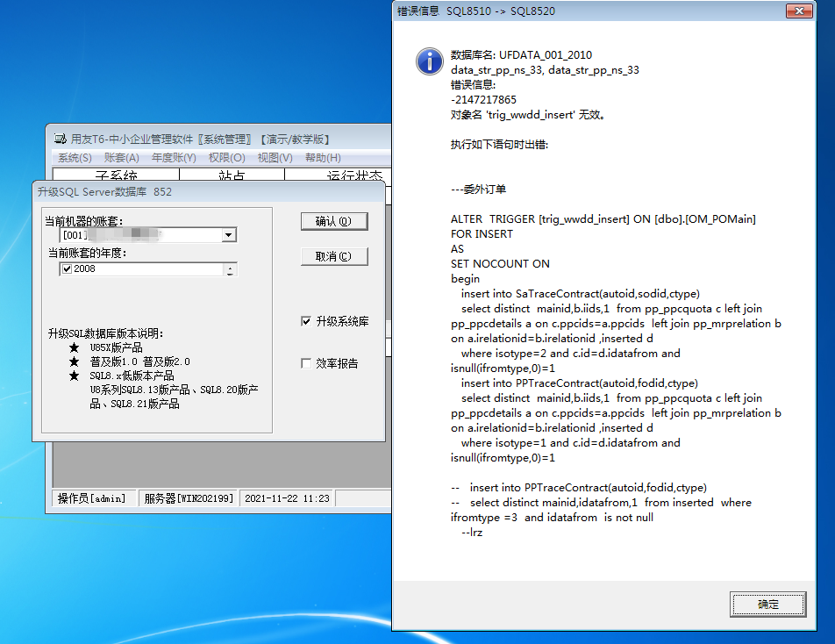Click 确认(O) in the upgrade dialog
The image size is (835, 644).
(334, 221)
